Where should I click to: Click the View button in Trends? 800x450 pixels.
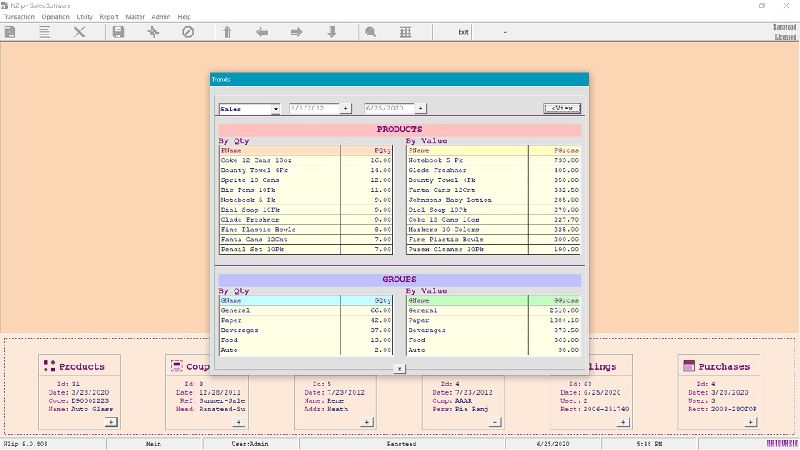[x=561, y=108]
